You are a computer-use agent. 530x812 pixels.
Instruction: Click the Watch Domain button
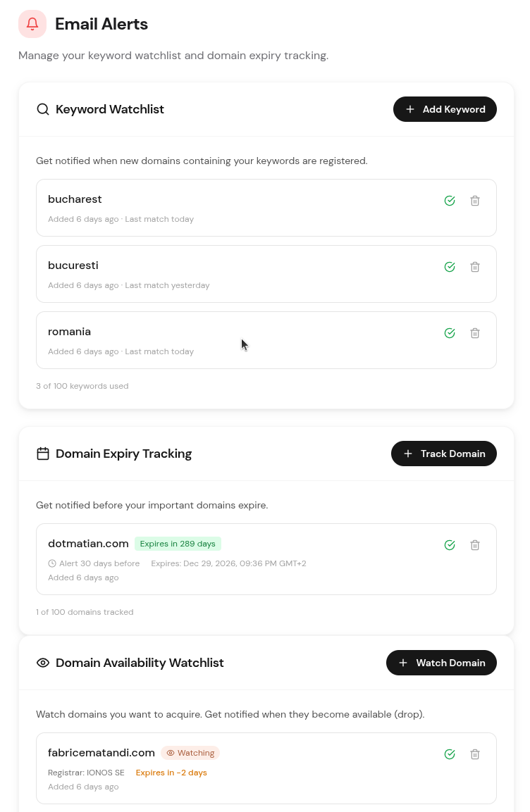[441, 663]
